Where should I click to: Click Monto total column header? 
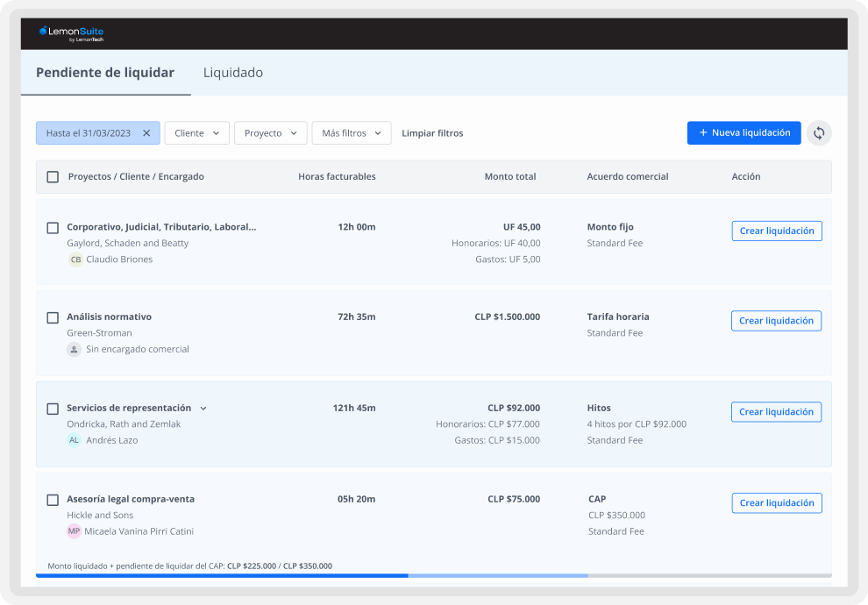(509, 176)
